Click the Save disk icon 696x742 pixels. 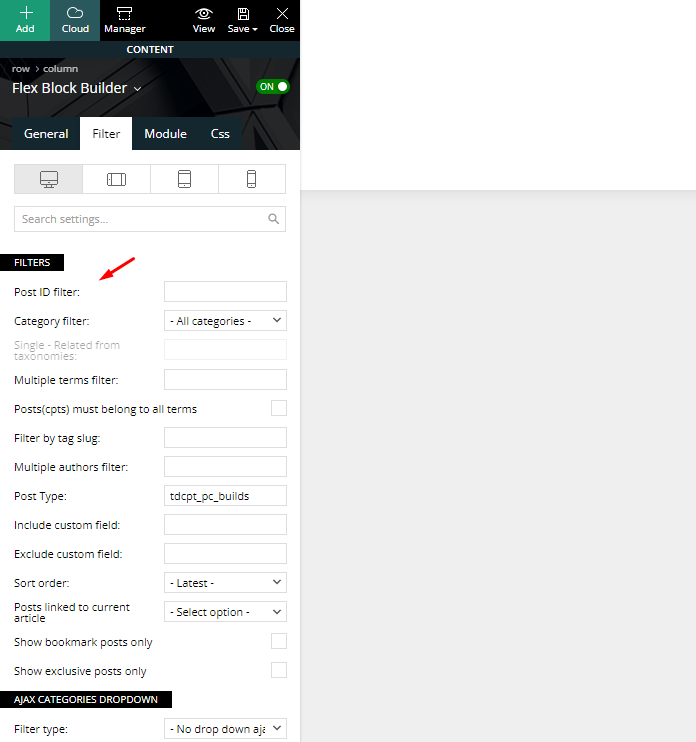243,14
